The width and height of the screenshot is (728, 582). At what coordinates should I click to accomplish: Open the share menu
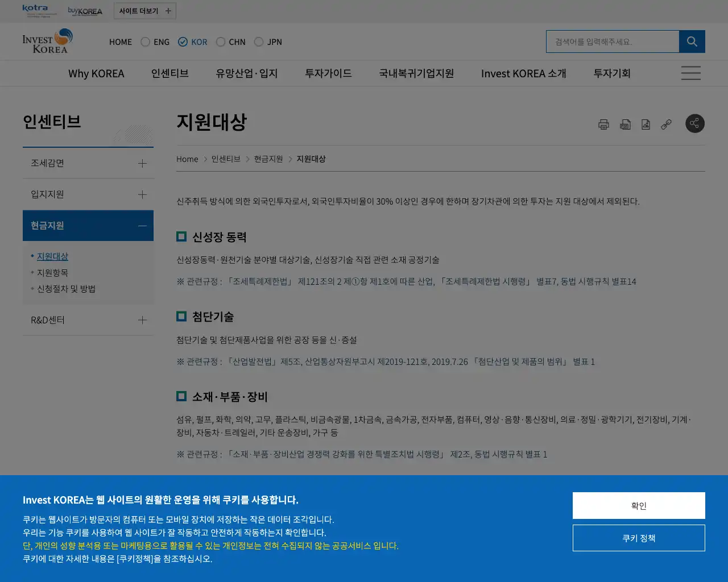click(x=695, y=123)
